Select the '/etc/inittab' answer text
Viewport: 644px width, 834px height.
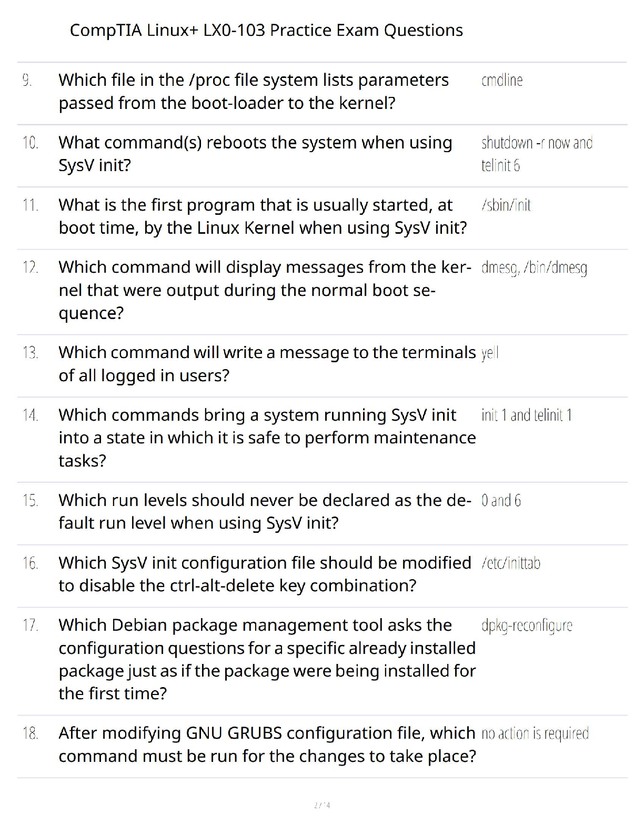[x=510, y=563]
